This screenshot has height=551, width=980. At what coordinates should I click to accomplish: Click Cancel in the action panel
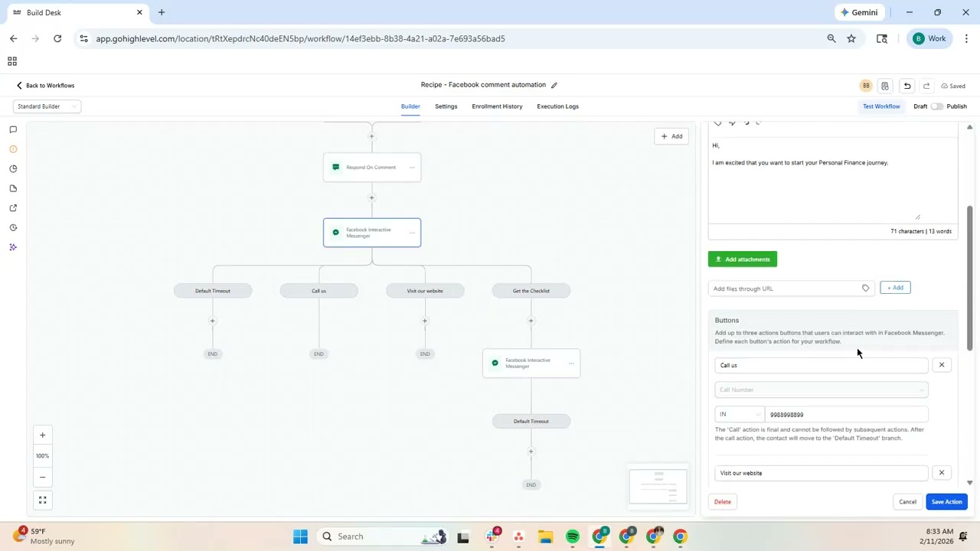coord(907,502)
